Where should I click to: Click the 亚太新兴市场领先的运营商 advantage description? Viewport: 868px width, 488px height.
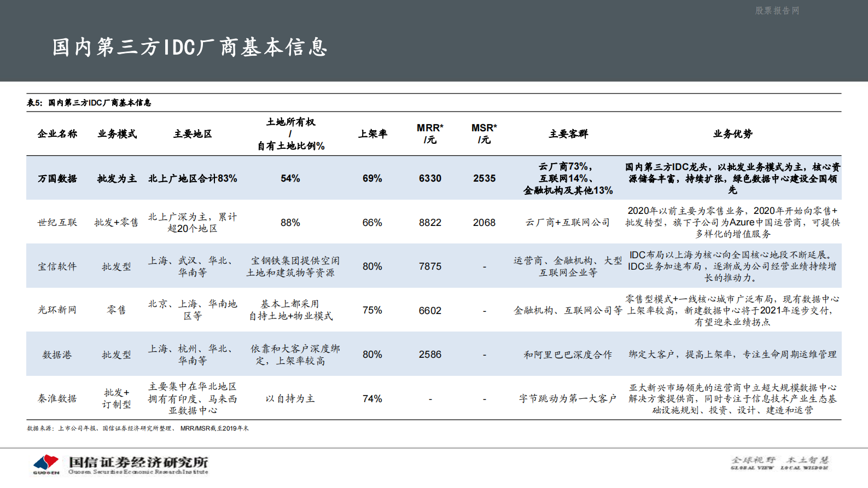[x=733, y=399]
